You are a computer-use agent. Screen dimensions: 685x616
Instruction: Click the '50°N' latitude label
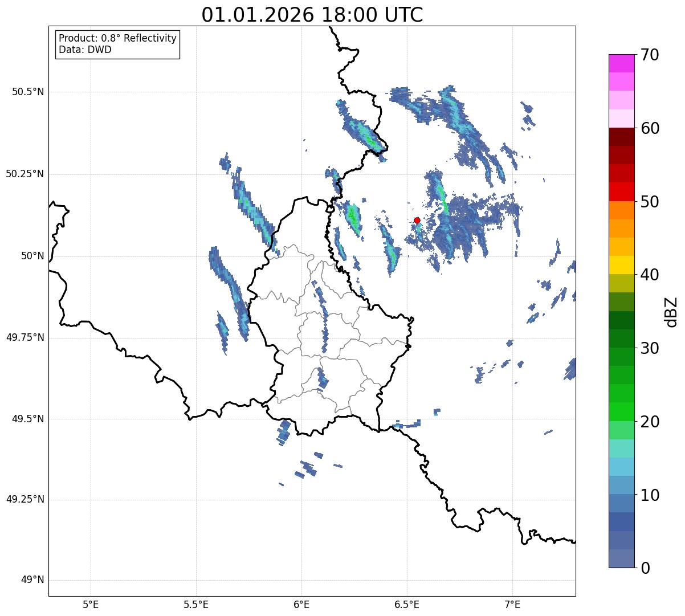(x=32, y=256)
